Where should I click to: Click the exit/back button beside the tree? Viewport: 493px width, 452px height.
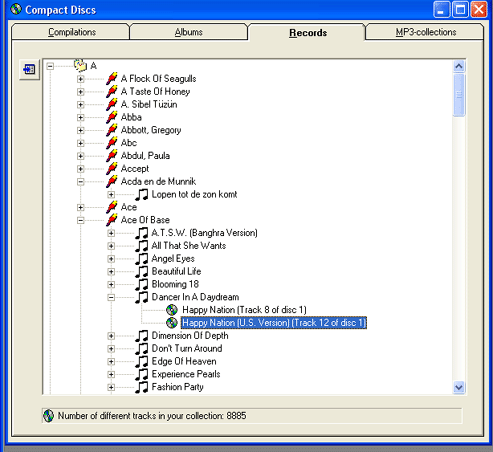click(x=29, y=69)
